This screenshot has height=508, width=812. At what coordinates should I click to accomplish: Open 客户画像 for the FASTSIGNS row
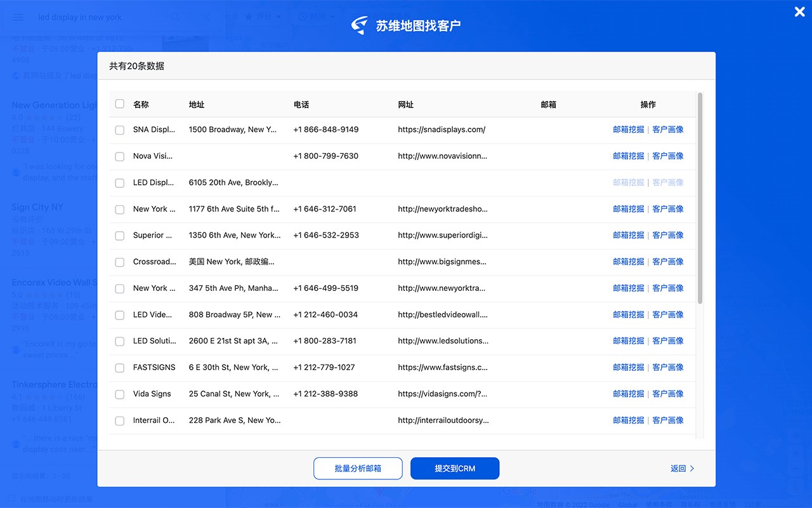(668, 368)
